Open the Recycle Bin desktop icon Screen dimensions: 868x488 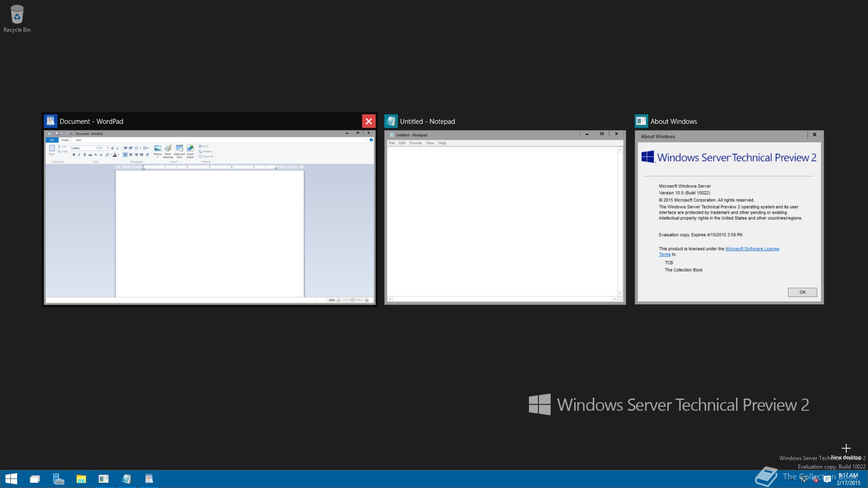(17, 19)
